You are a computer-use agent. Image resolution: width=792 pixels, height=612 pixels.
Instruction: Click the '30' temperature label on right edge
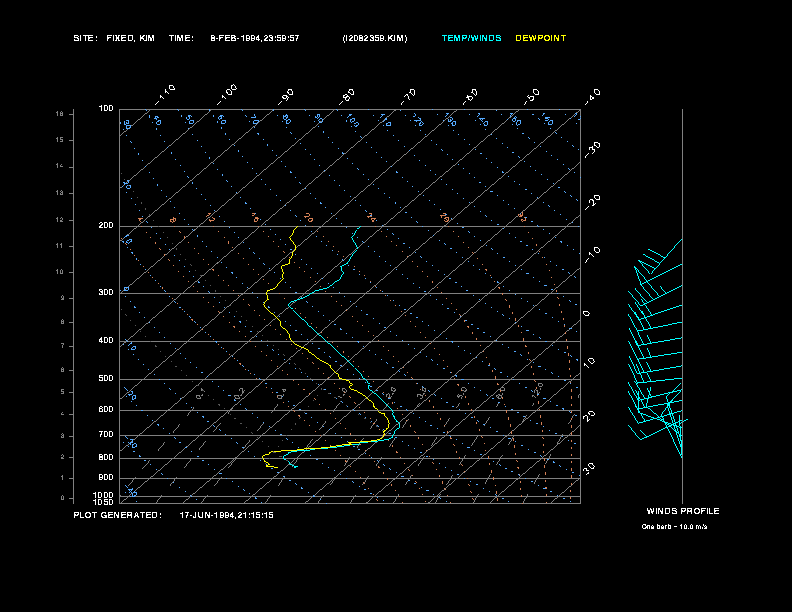[x=589, y=468]
